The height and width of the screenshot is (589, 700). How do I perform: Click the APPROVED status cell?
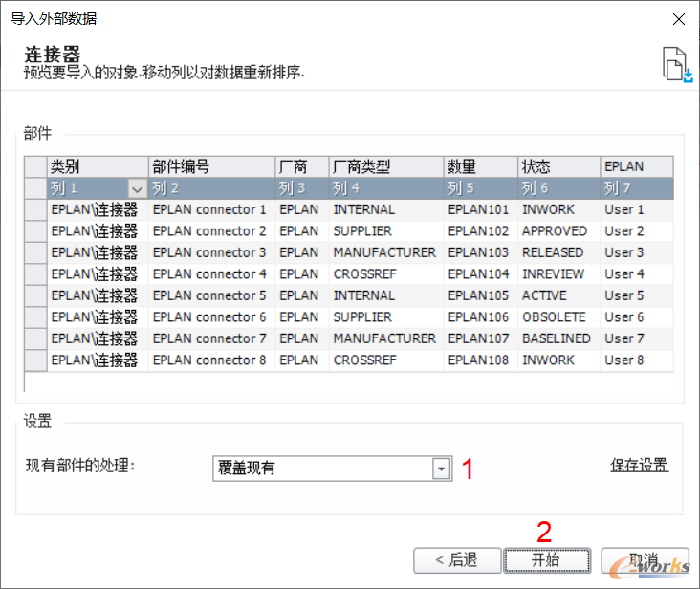point(558,231)
